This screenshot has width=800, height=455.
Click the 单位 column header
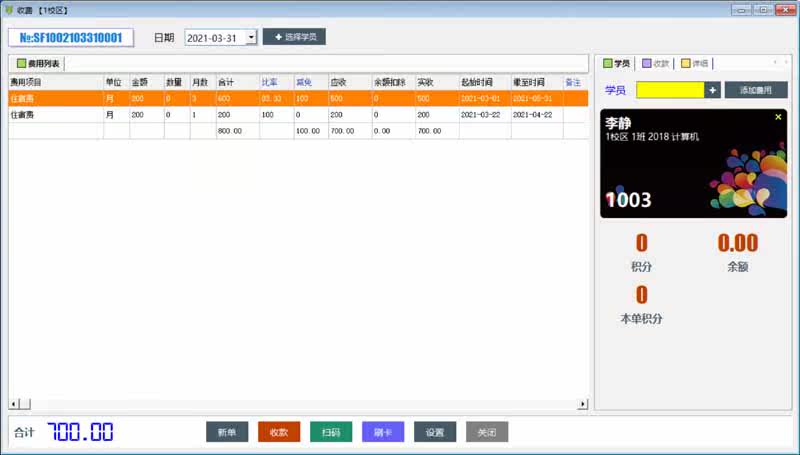click(116, 82)
